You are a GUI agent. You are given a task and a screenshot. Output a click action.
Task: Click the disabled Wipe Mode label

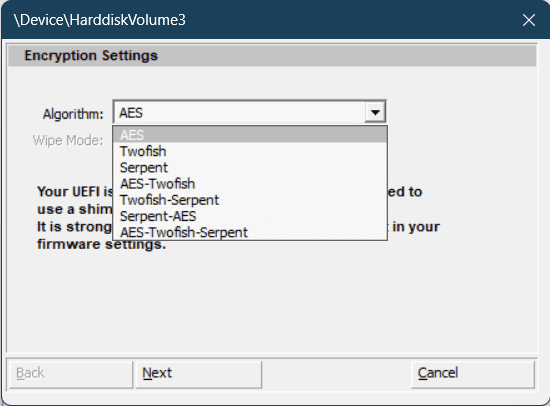click(68, 140)
